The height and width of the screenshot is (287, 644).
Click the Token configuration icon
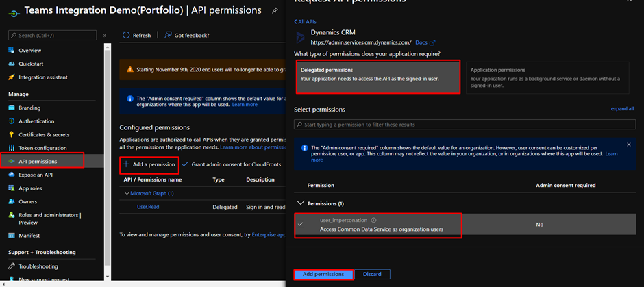12,148
